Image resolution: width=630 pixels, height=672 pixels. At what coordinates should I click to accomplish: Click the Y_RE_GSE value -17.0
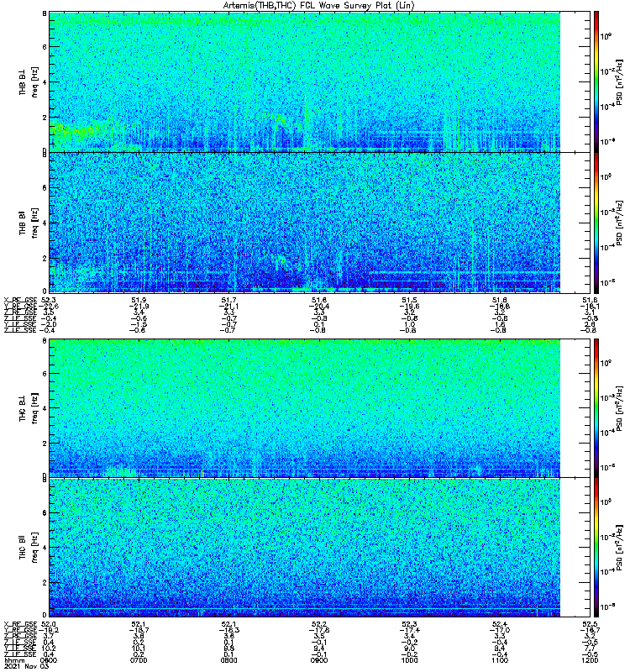500,630
